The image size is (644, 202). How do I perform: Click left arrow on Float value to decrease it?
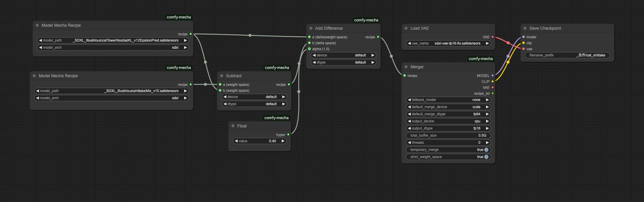pyautogui.click(x=236, y=141)
